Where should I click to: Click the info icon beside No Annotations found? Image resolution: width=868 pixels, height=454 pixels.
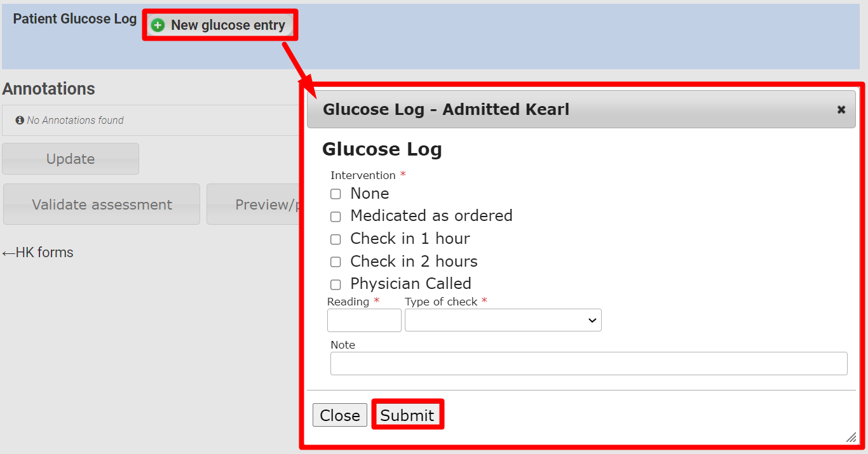(x=20, y=120)
